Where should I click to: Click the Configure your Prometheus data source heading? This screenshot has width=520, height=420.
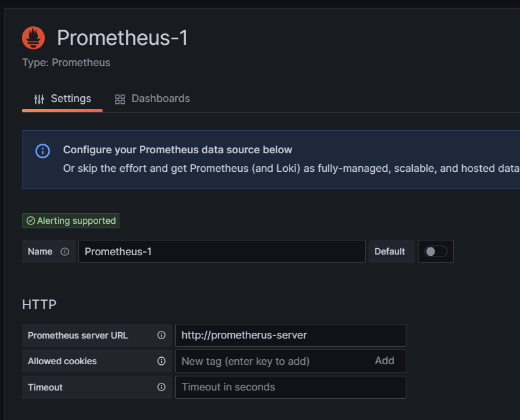click(x=177, y=150)
